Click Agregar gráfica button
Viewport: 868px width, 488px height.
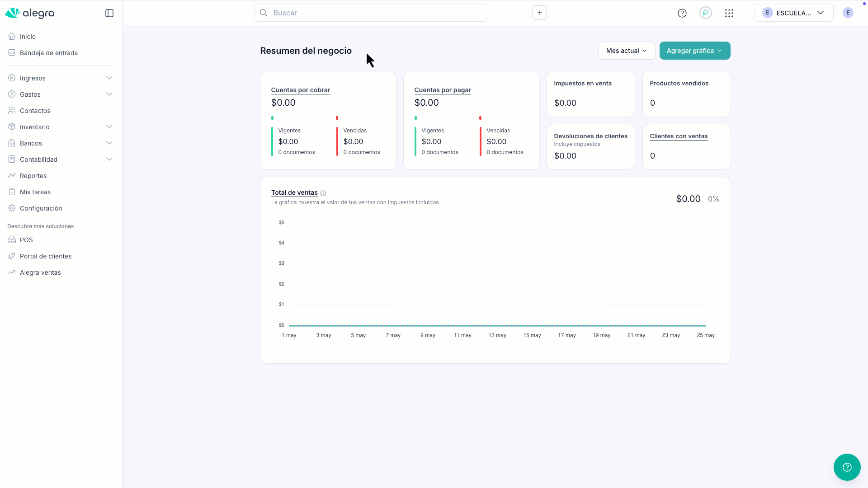click(695, 51)
